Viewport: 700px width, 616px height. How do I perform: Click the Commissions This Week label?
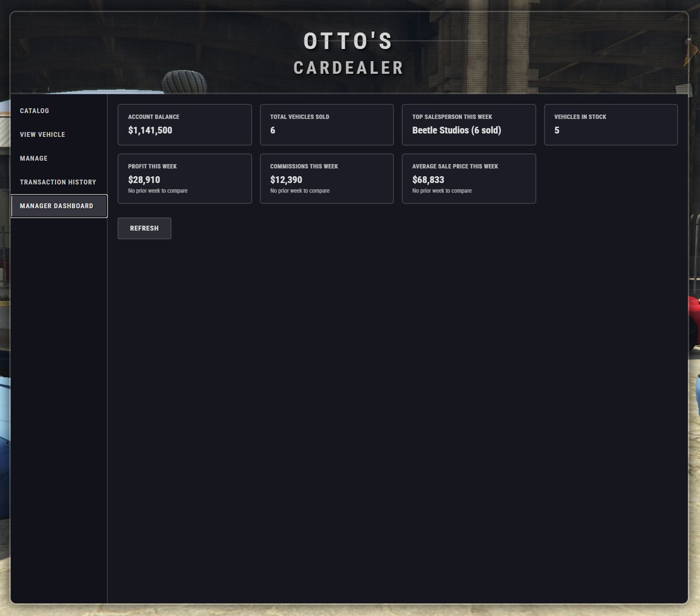coord(304,166)
